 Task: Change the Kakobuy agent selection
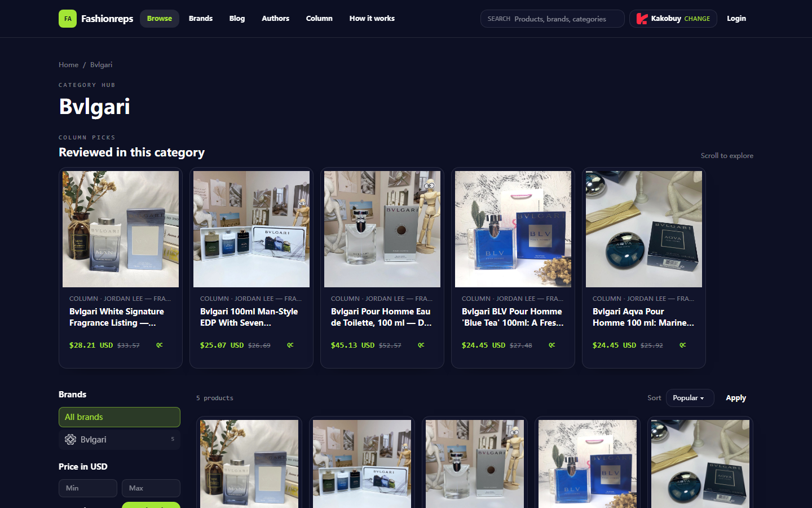tap(697, 19)
